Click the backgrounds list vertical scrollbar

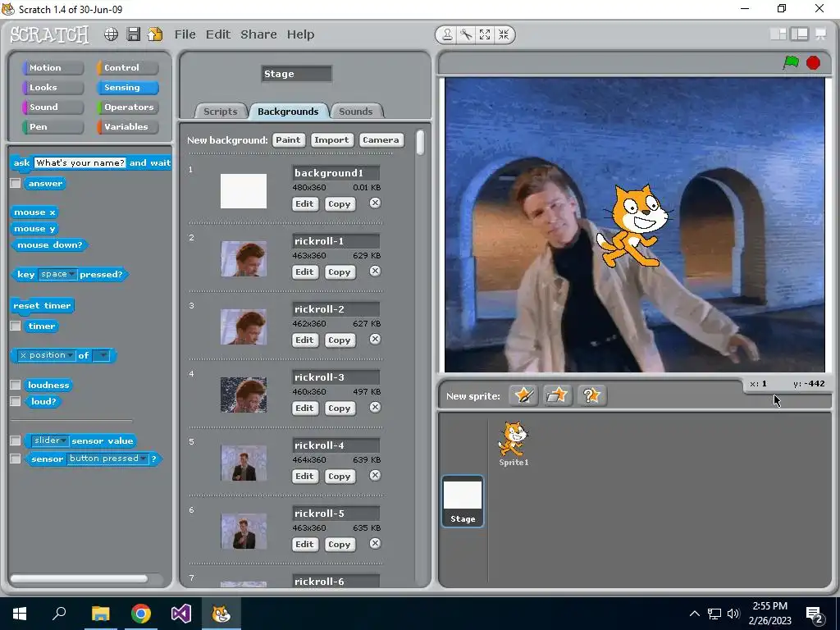[x=421, y=143]
